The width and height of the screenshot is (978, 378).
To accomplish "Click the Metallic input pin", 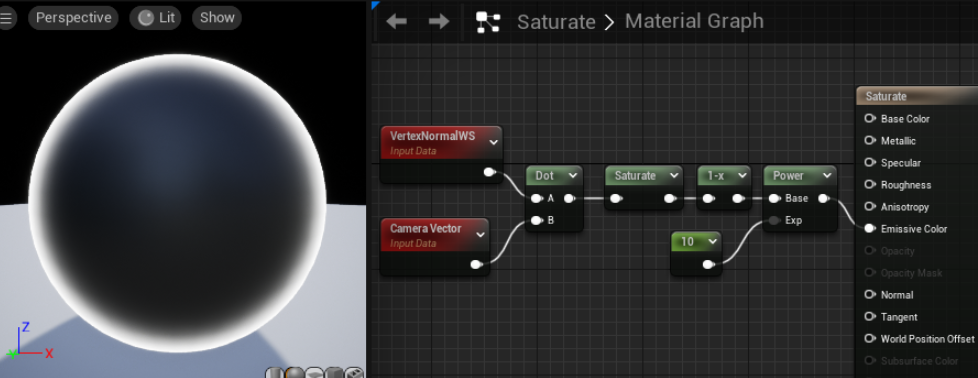I will [x=869, y=141].
